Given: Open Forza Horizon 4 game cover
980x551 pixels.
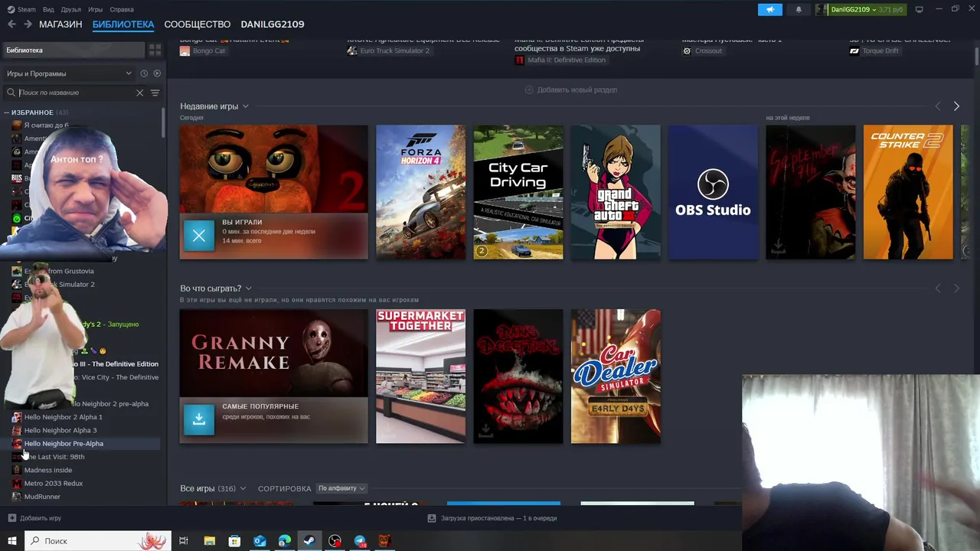Looking at the screenshot, I should (x=420, y=192).
